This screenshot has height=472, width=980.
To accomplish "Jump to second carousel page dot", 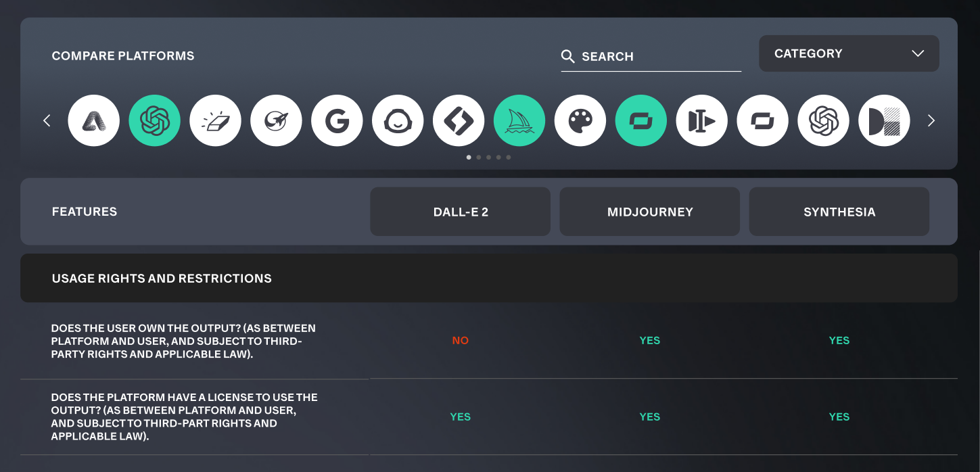I will tap(479, 157).
